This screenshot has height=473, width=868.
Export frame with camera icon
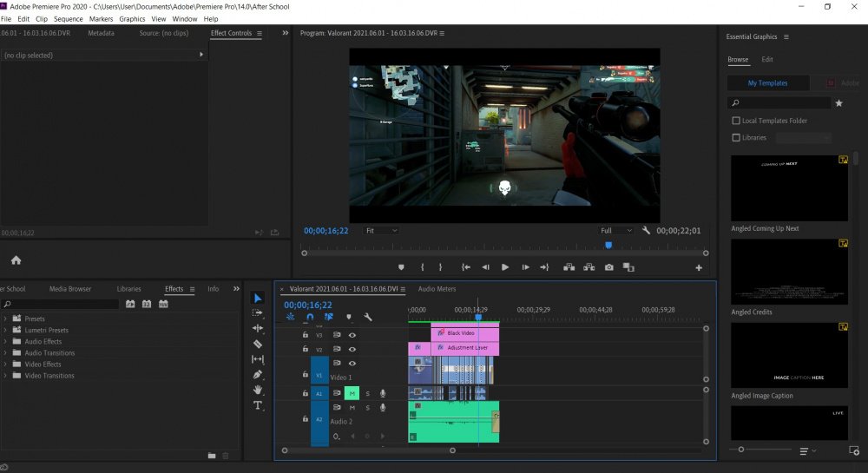(609, 267)
